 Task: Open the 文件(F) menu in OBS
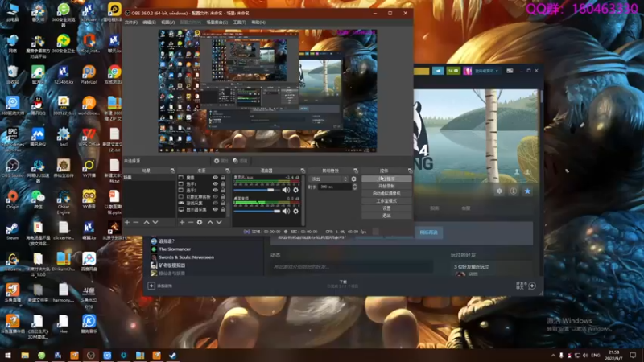[130, 23]
